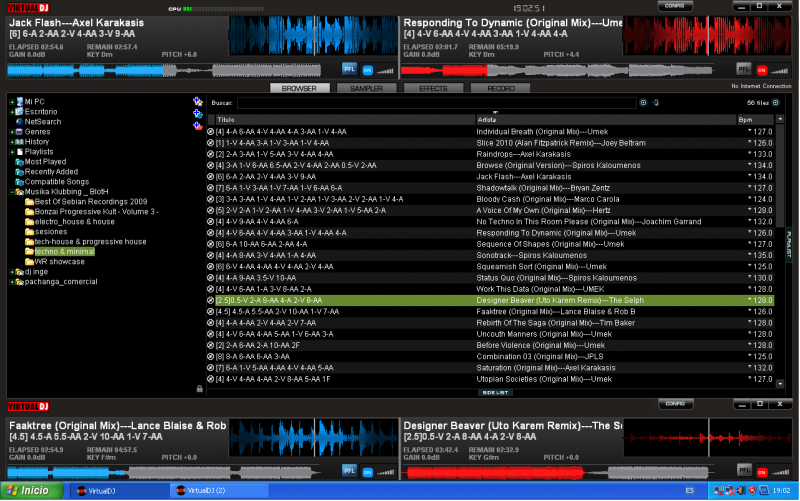
Task: Toggle blue ON button on Jack Flash deck
Action: [x=367, y=70]
